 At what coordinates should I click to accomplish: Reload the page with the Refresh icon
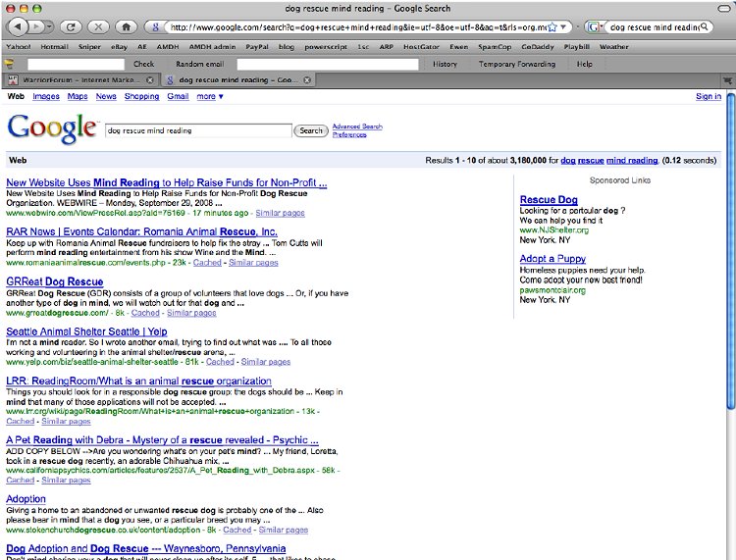[71, 26]
